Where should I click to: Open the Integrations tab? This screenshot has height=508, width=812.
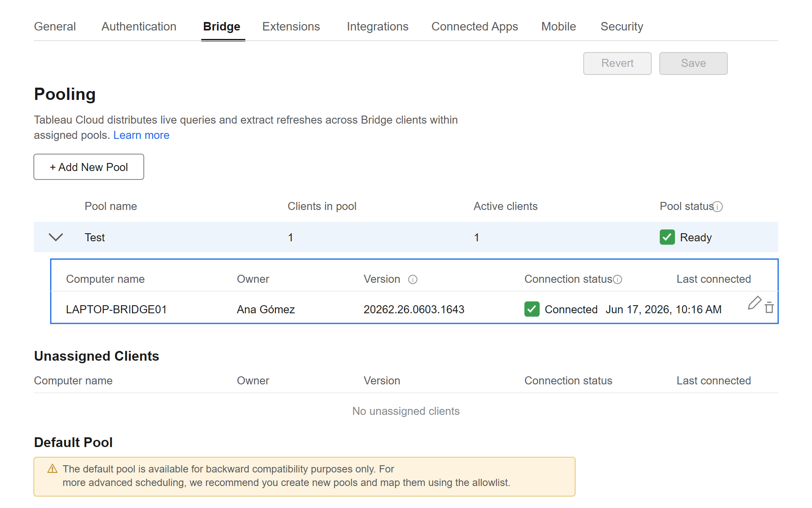[x=378, y=26]
